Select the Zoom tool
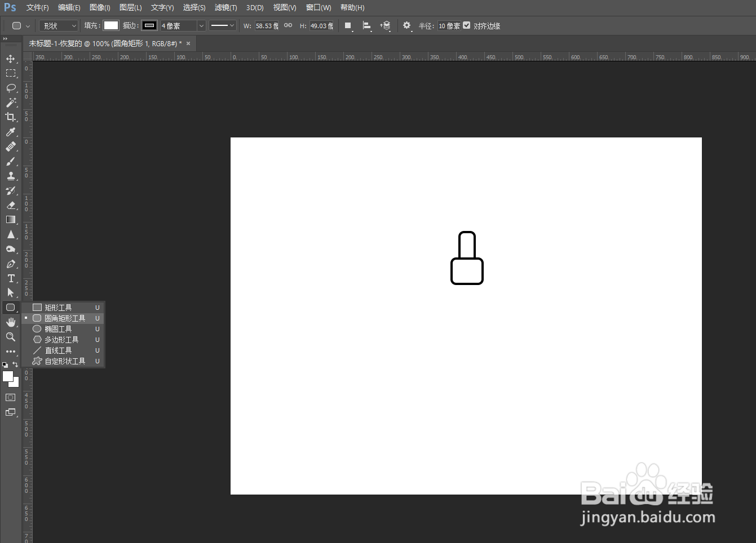756x543 pixels. pyautogui.click(x=11, y=337)
